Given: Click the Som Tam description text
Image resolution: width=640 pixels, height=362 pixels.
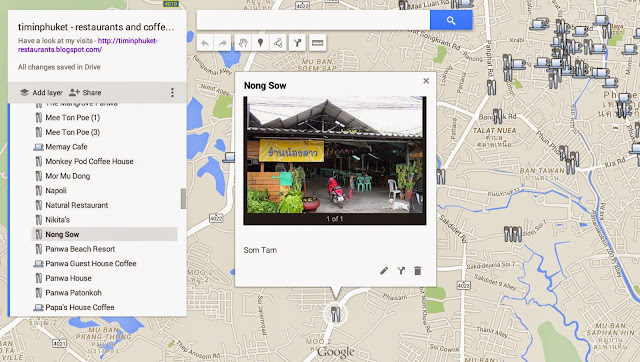Looking at the screenshot, I should click(x=260, y=250).
